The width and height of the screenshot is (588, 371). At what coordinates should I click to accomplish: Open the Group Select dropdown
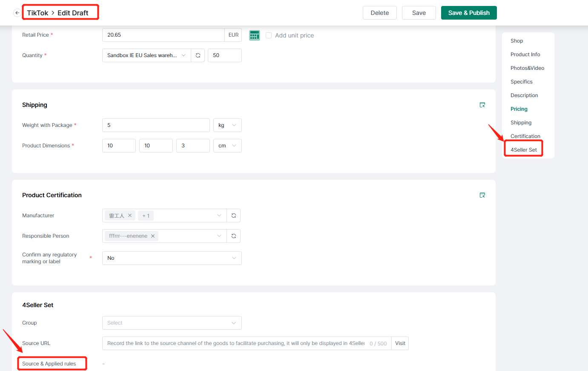(x=172, y=323)
